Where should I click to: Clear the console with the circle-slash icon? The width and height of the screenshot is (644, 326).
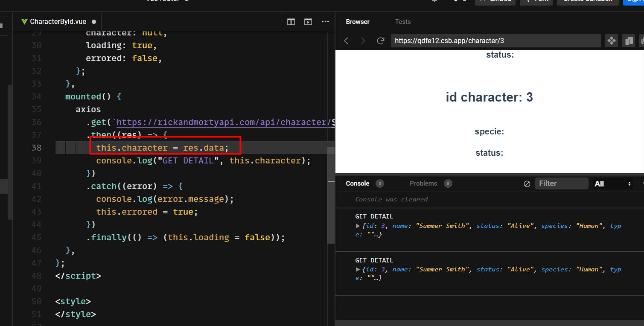coord(527,183)
